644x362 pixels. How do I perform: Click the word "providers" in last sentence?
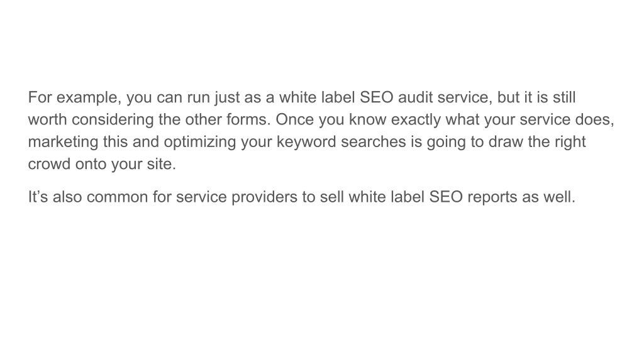pyautogui.click(x=265, y=197)
